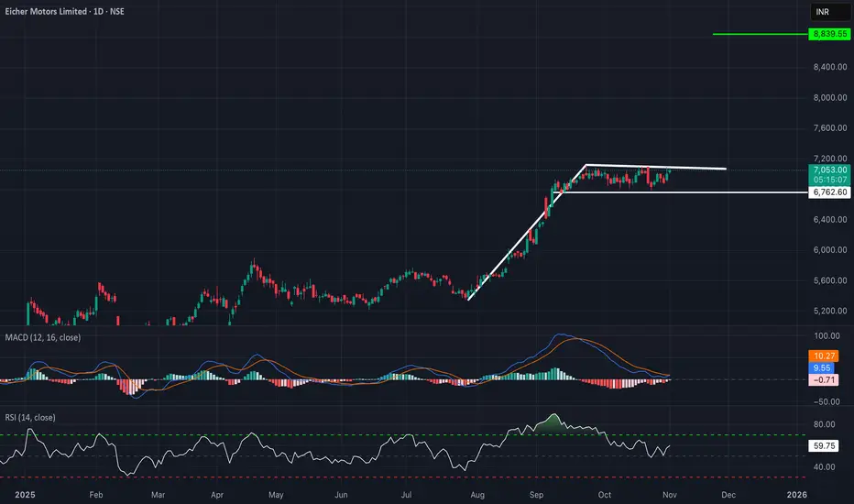Click the Jun label on time axis
The height and width of the screenshot is (504, 854).
click(341, 495)
